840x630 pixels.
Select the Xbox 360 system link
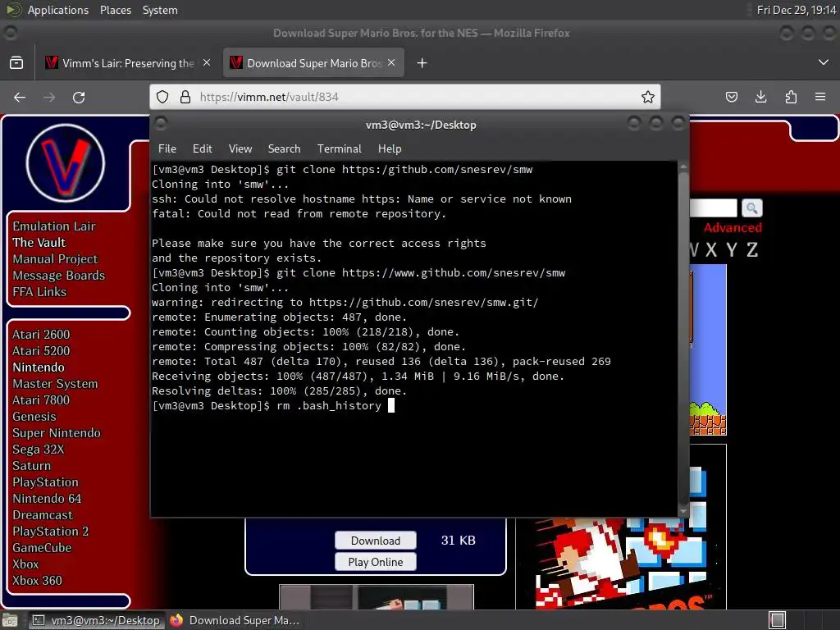37,581
